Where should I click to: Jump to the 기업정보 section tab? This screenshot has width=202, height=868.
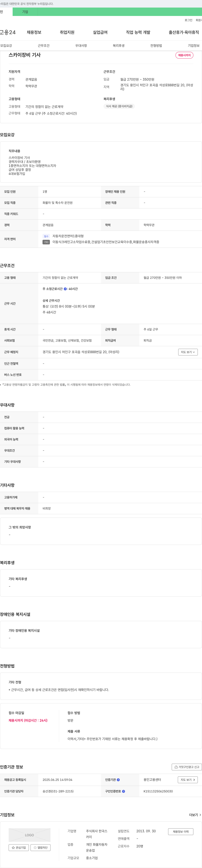(x=194, y=46)
